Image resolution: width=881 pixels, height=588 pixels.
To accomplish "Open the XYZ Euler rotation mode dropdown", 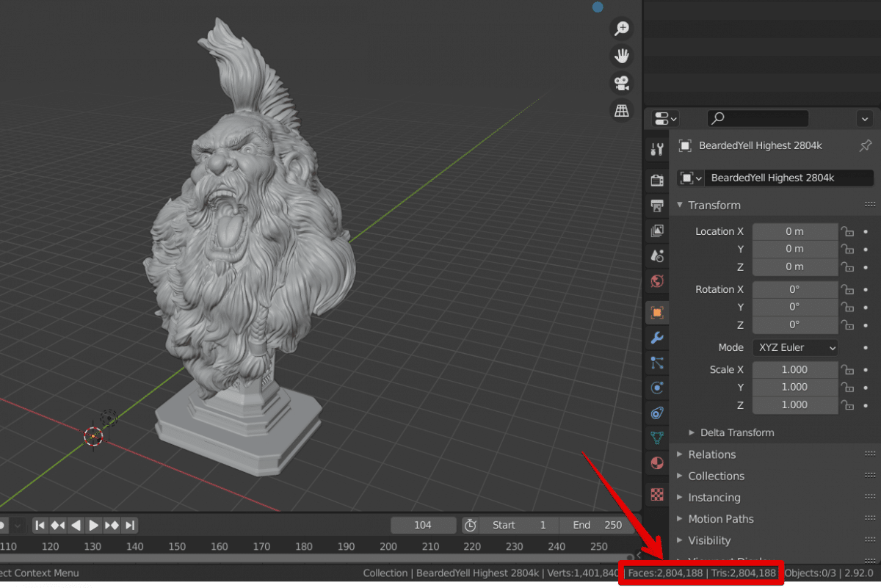I will 795,347.
